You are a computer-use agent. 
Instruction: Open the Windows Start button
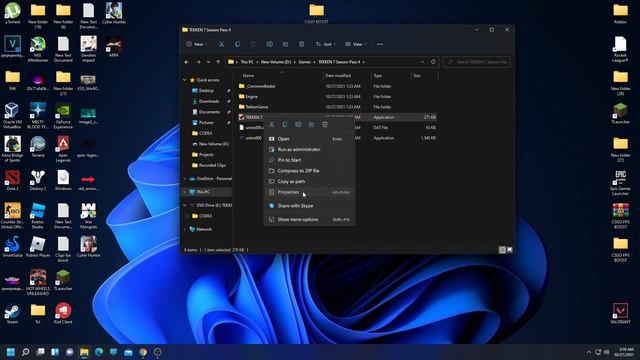pos(11,352)
